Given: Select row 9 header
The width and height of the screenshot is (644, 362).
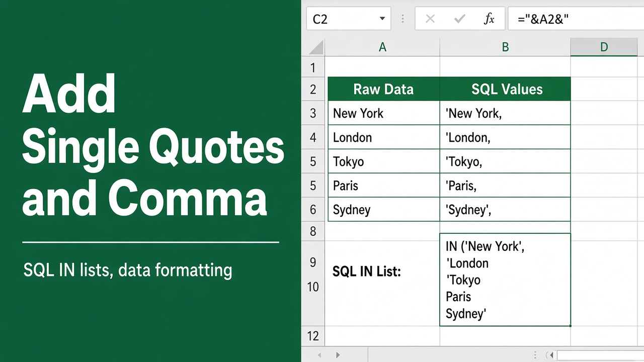Looking at the screenshot, I should 313,262.
